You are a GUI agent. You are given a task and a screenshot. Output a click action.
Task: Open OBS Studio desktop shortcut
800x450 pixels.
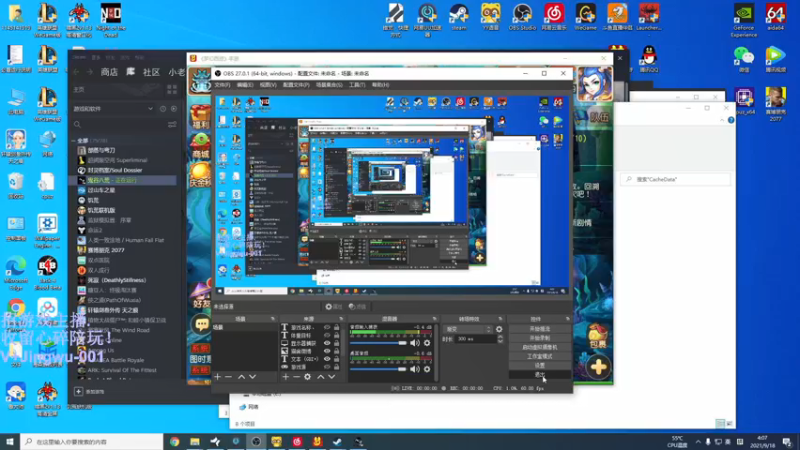tap(522, 17)
